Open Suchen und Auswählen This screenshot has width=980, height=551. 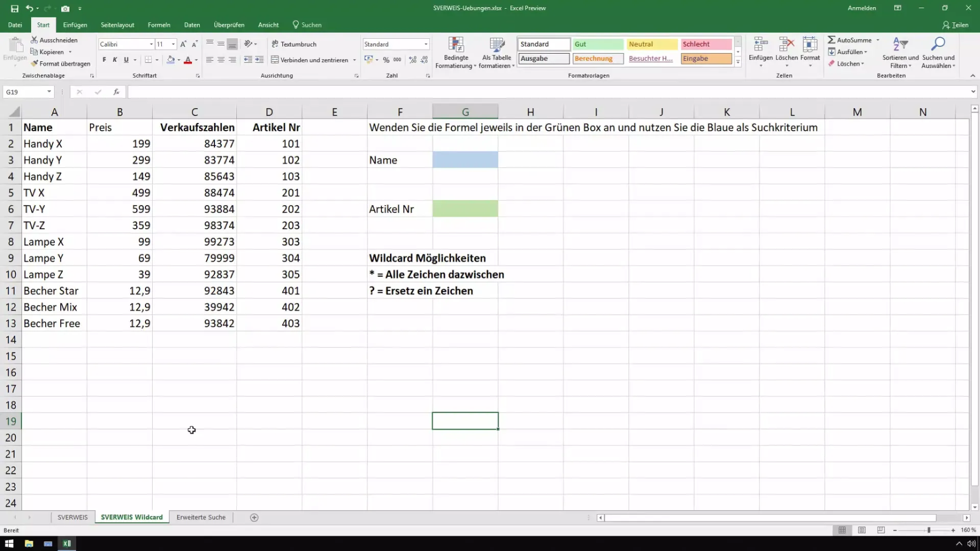pos(938,53)
